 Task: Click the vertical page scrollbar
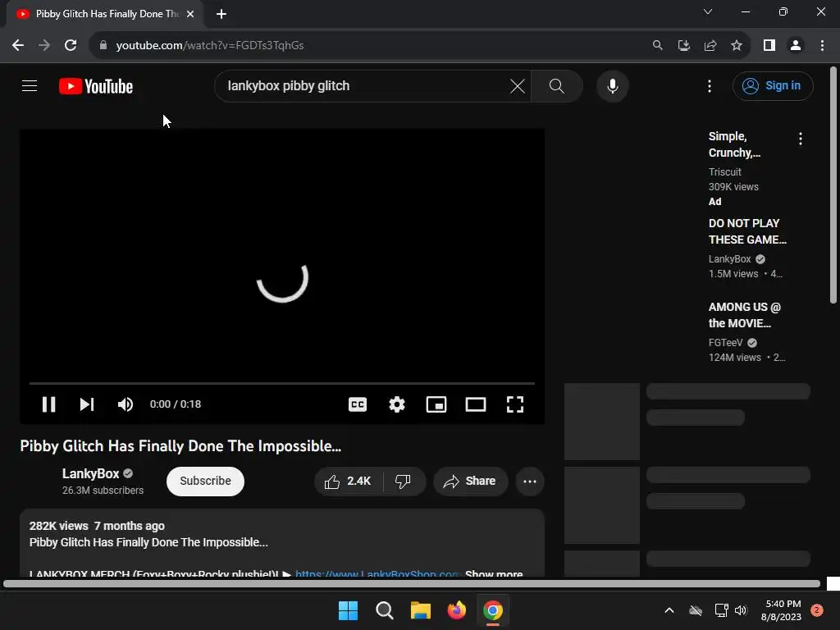pyautogui.click(x=833, y=185)
